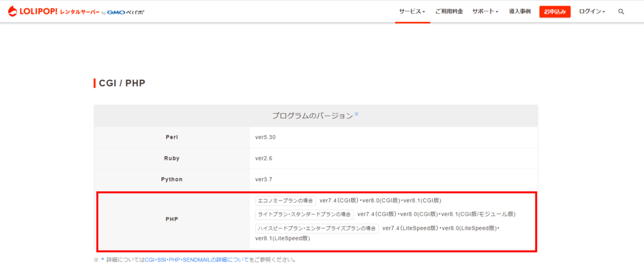This screenshot has height=273, width=644.
Task: Click the GMO Pepabo logo
Action: coord(125,12)
